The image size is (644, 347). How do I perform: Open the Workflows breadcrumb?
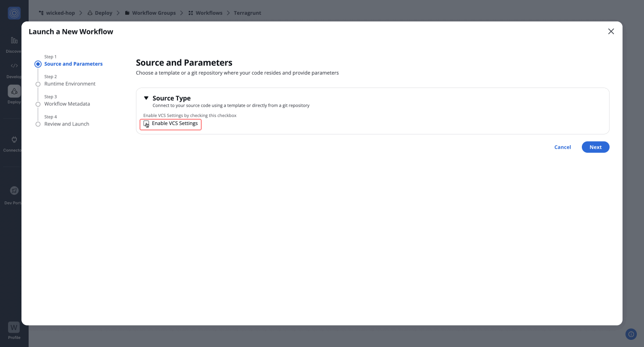[208, 13]
